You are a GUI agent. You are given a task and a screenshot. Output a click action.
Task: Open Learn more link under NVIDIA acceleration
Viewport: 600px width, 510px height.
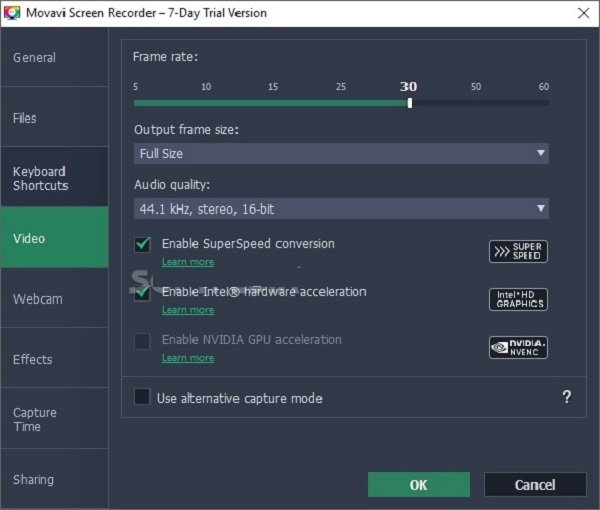coord(188,358)
